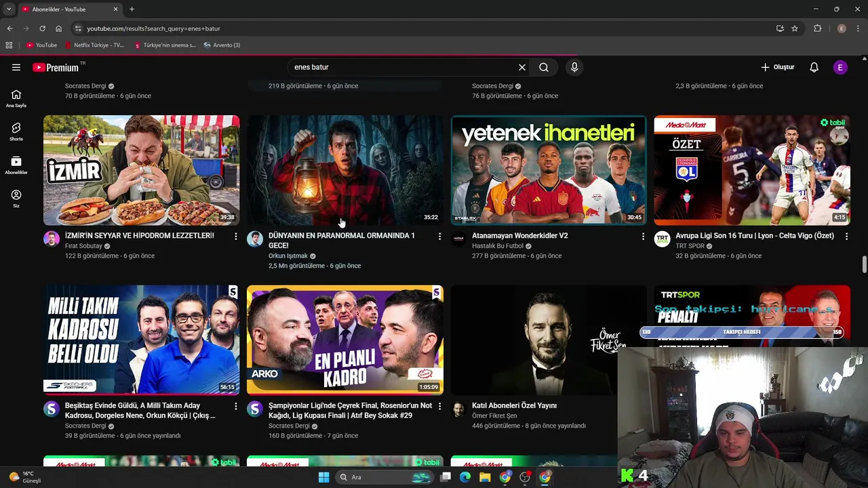Open the YouTube hamburger guide menu
The image size is (868, 488).
(16, 67)
